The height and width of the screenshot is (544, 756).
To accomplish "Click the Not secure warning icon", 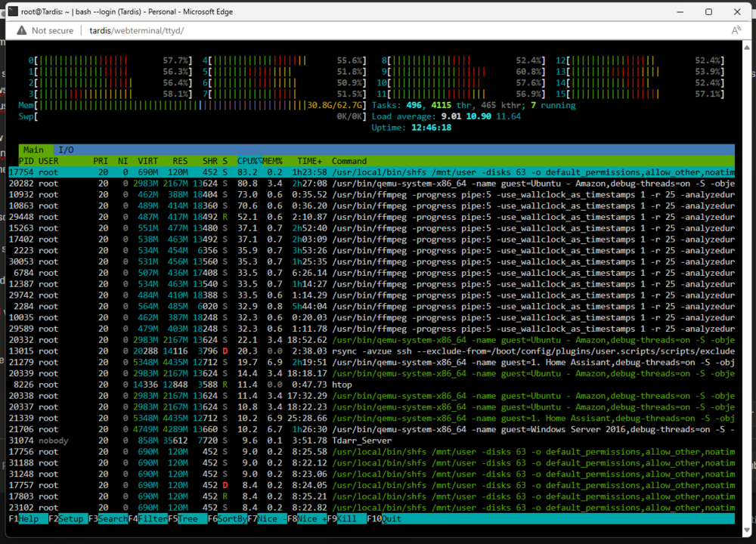I will click(x=22, y=30).
